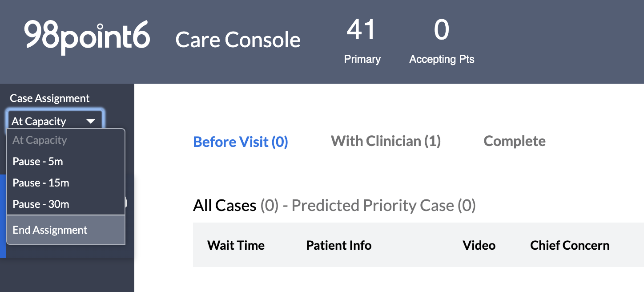Open the With Clinician tab
The width and height of the screenshot is (644, 292).
(x=386, y=142)
